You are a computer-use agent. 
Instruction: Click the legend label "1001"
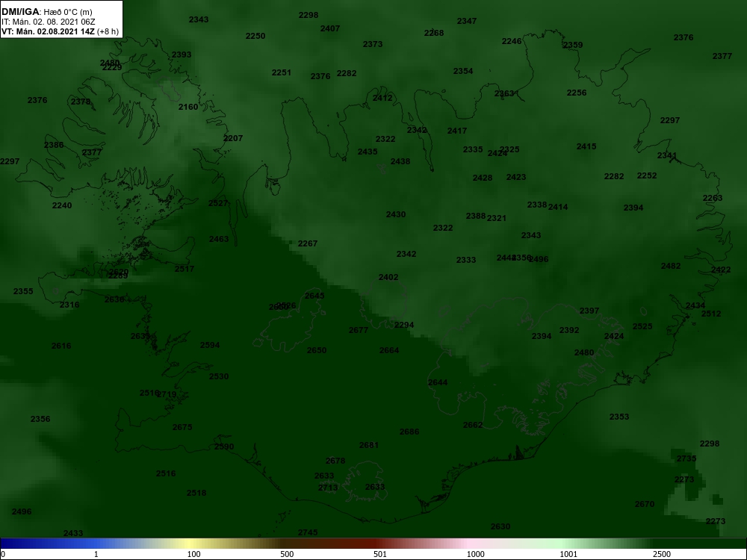click(x=568, y=554)
